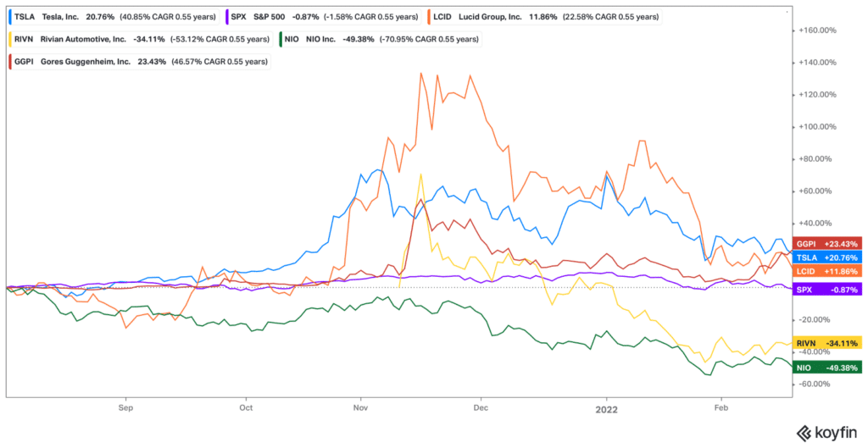Select the TSLA blue color marker
Screen dimensions: 868x448
coord(11,17)
